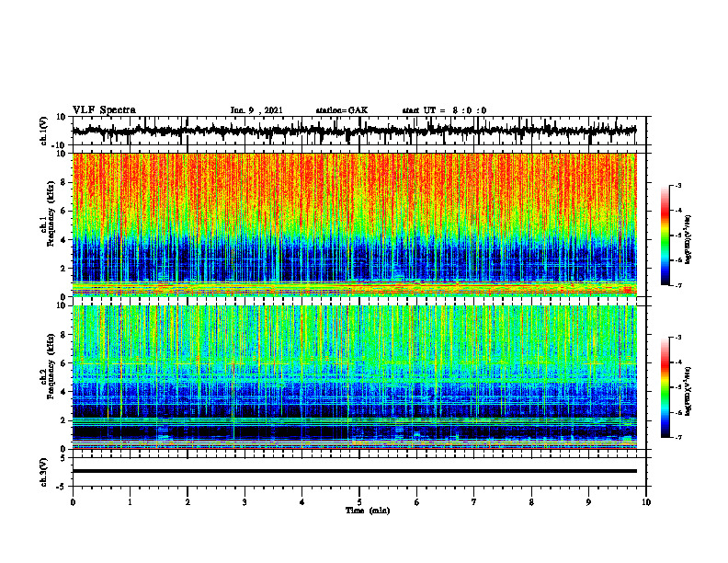The width and height of the screenshot is (728, 563).
Task: Click the '5' minute time-axis tick
Action: point(359,502)
